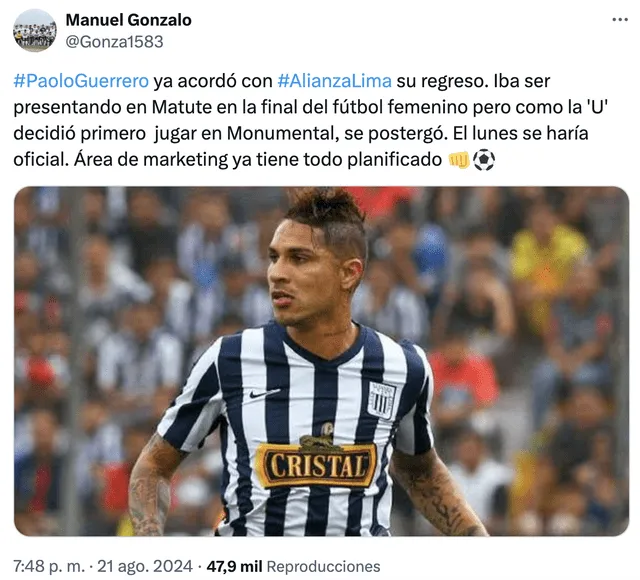Open Manuel Gonzalo's profile avatar

(35, 31)
